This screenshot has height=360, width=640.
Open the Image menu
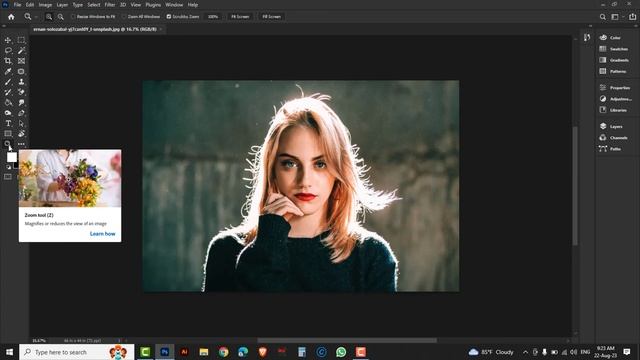coord(45,5)
